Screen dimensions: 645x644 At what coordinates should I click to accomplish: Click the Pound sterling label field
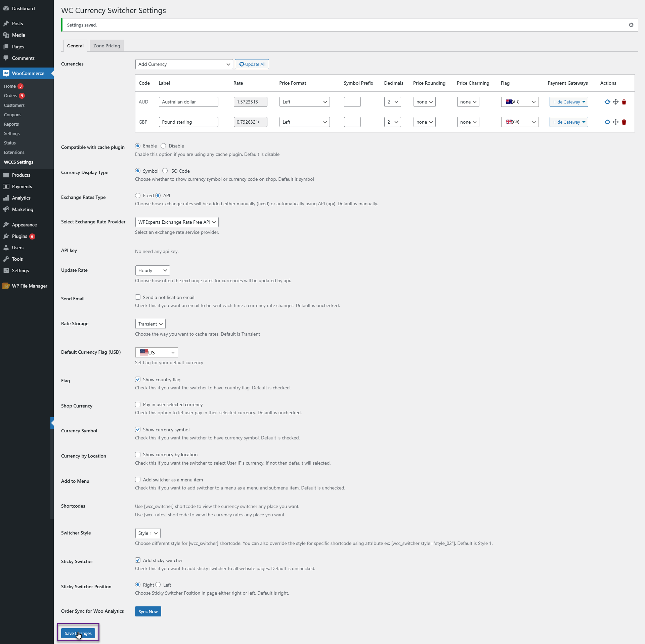188,122
